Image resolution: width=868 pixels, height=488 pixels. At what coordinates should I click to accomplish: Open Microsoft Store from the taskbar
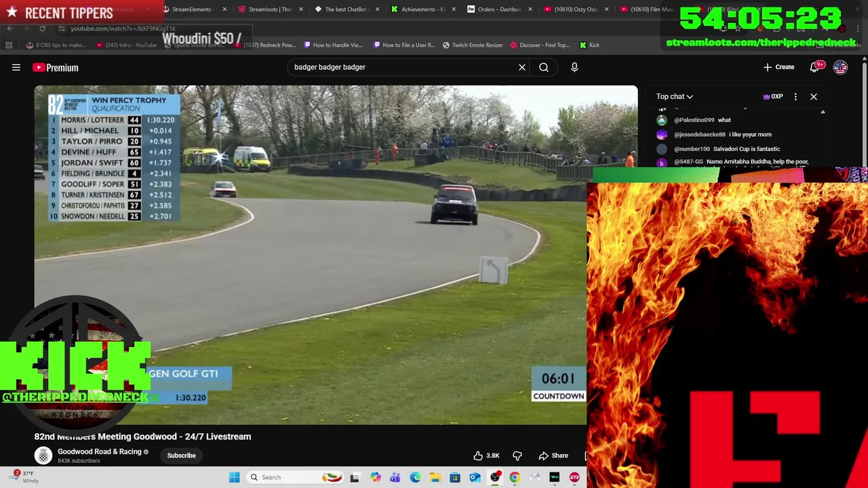tap(455, 477)
